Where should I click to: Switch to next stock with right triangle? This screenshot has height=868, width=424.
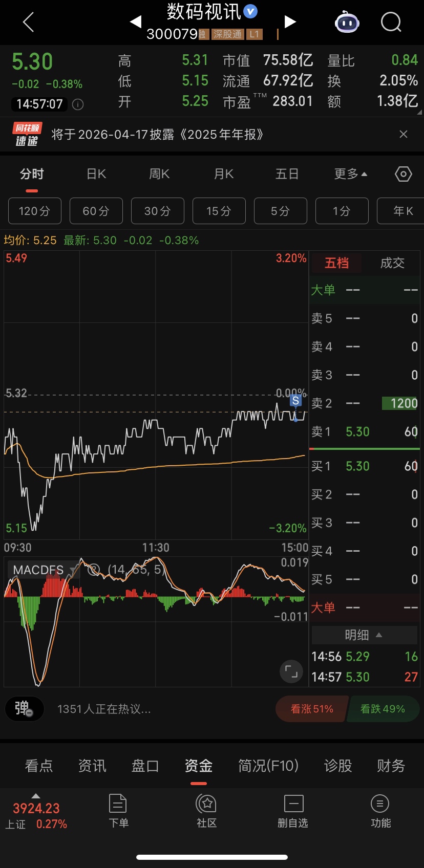[x=290, y=21]
